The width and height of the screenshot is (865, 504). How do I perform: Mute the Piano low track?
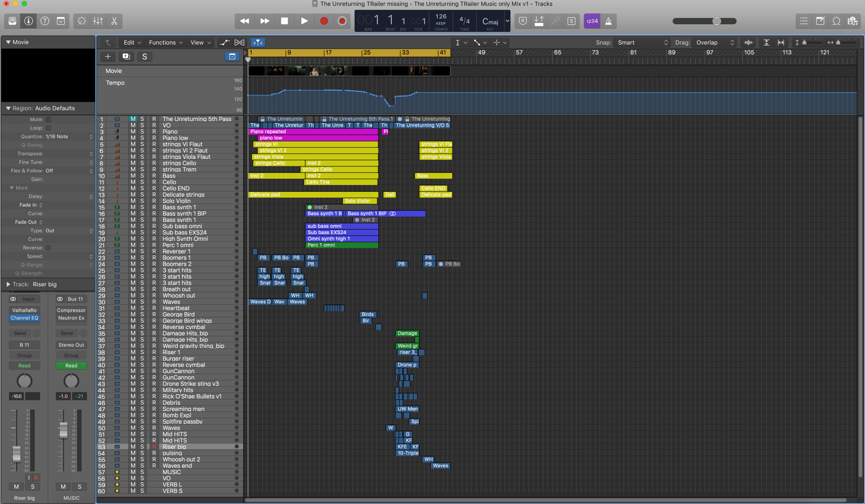click(x=133, y=138)
